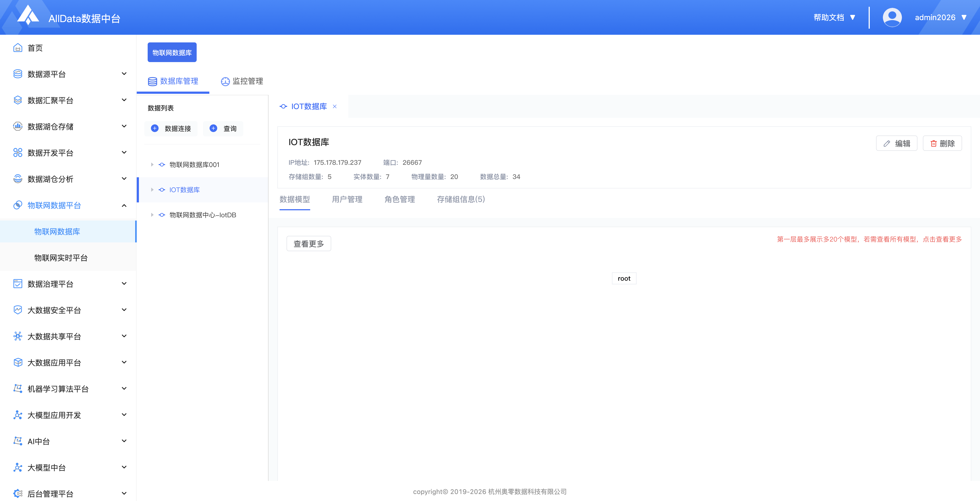Expand the 物联网数据库001 tree node
The width and height of the screenshot is (980, 501).
152,165
